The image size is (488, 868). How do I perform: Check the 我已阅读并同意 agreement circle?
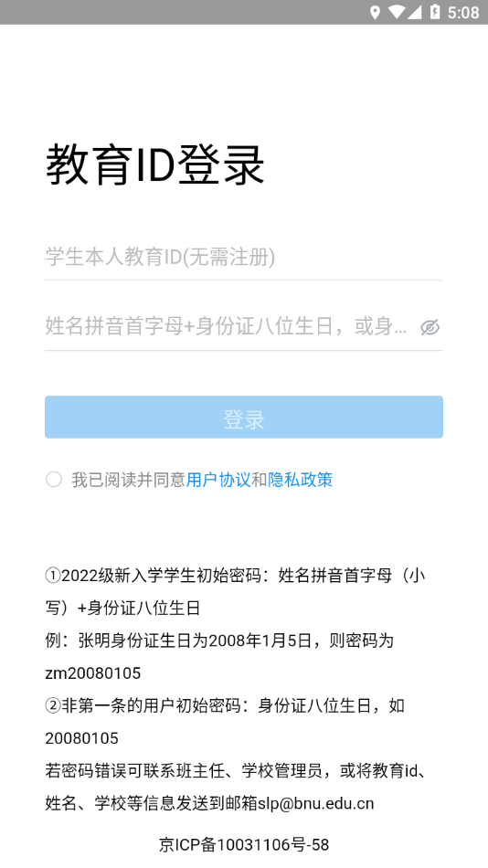[54, 480]
